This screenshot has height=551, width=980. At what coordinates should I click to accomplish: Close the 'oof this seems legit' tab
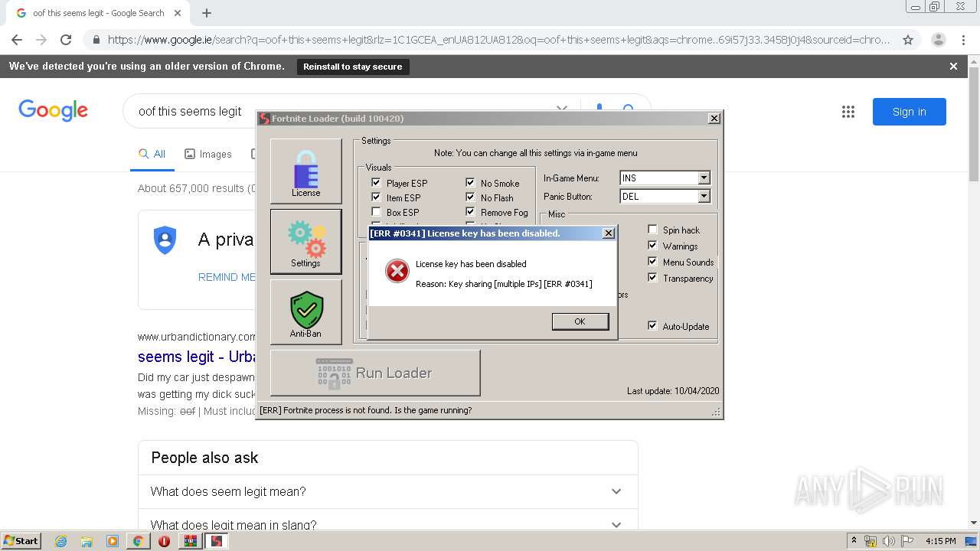click(x=178, y=13)
